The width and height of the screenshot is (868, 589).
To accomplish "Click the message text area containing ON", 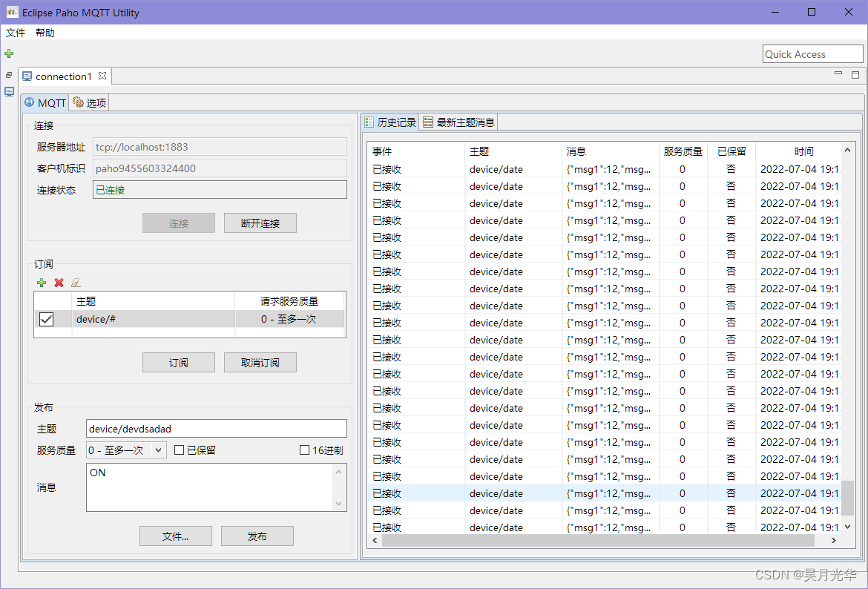I will 209,487.
